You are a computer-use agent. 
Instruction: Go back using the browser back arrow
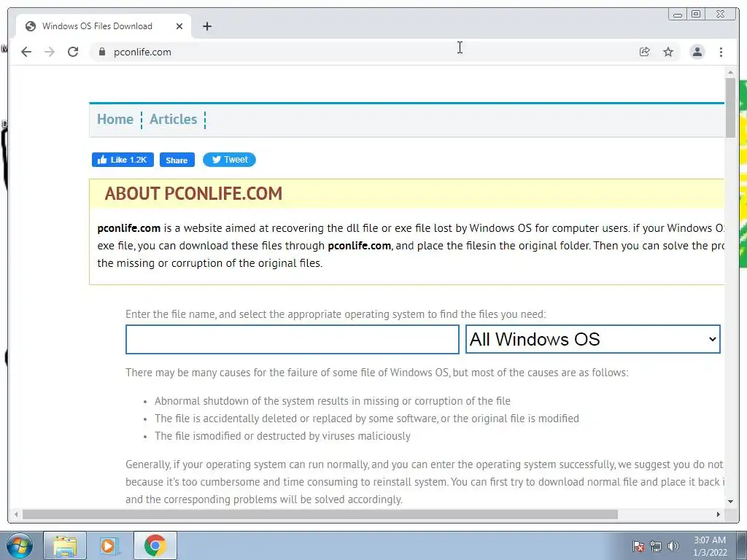[26, 52]
